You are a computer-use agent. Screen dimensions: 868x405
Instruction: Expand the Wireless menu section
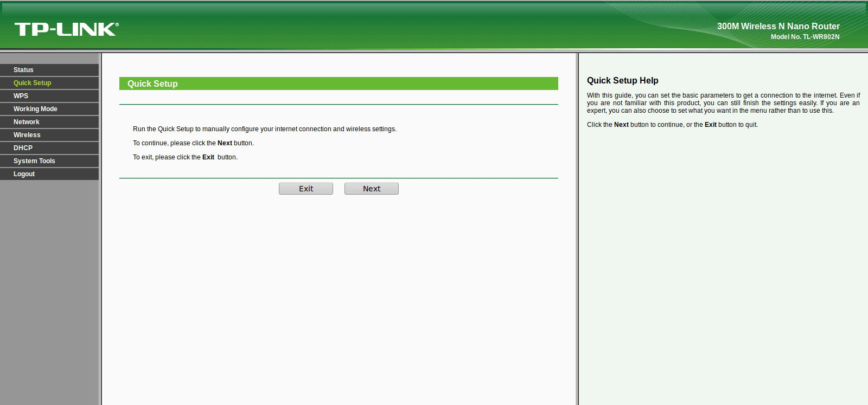(x=49, y=135)
